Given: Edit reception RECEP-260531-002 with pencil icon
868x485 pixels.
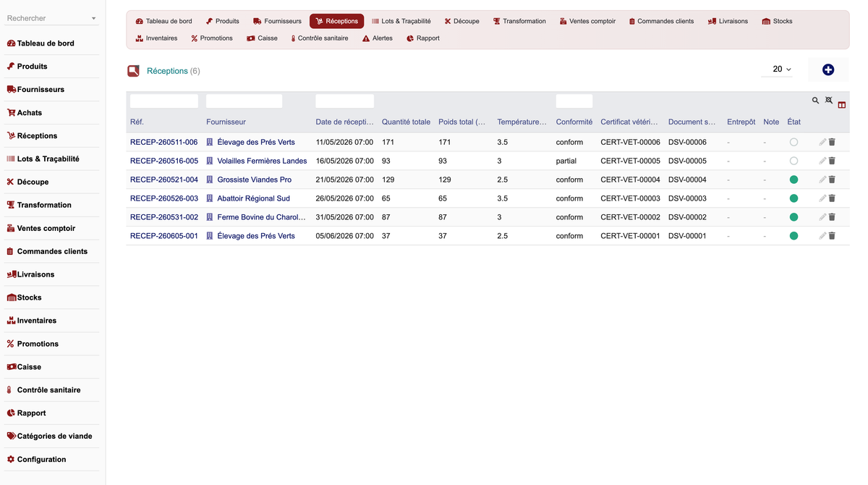Looking at the screenshot, I should point(822,217).
